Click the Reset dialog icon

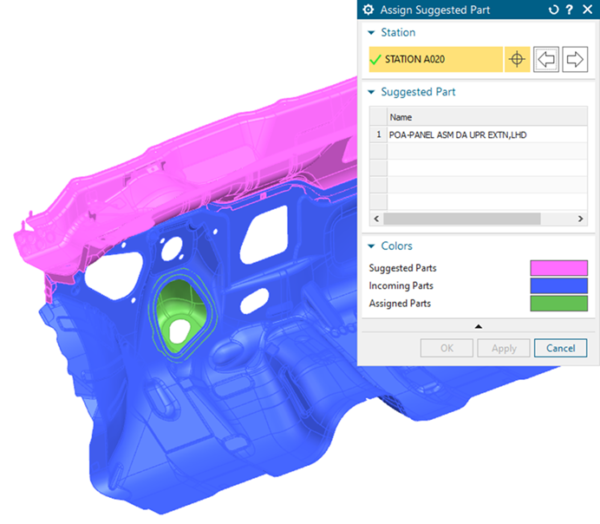pos(552,9)
